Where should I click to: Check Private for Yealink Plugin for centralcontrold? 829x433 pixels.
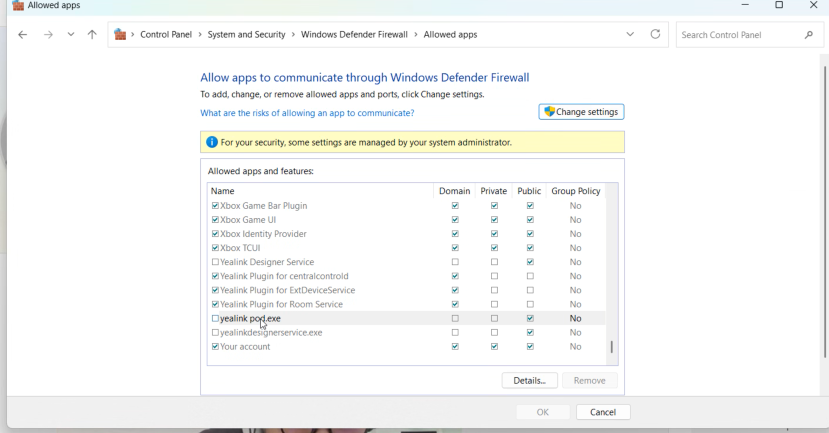point(494,276)
